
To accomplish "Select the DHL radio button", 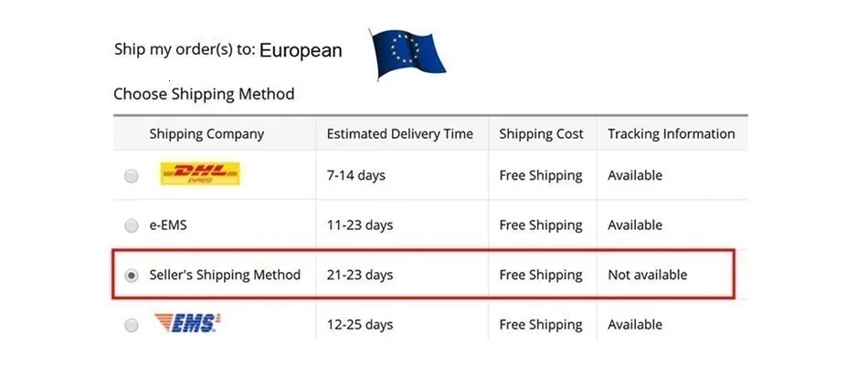I will coord(132,176).
